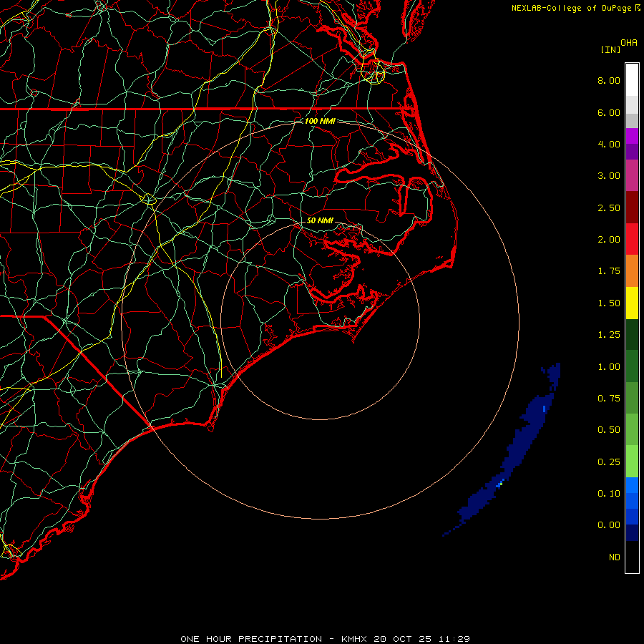Select the pink swatch beside 3.00
The image size is (644, 644).
pyautogui.click(x=632, y=176)
